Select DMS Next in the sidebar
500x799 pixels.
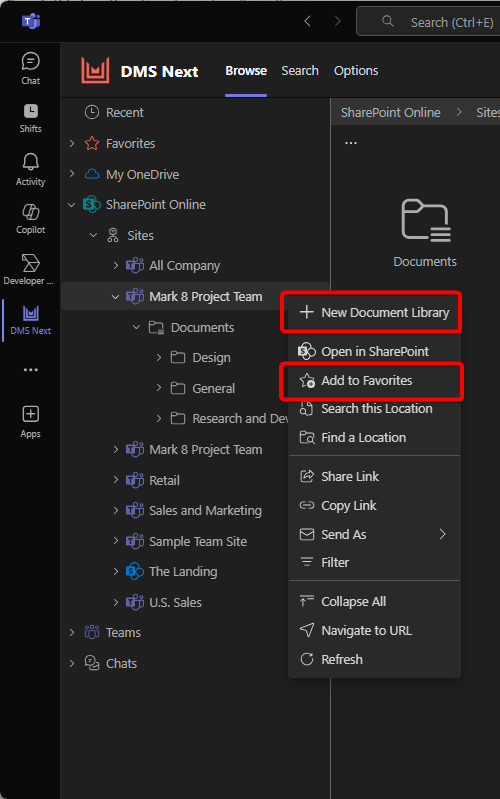click(x=31, y=319)
